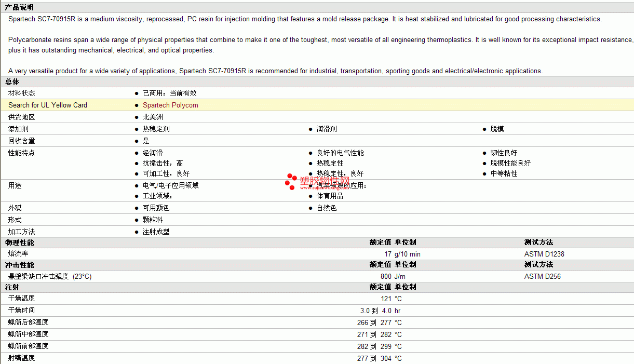Click "测试方法" header in the 物理性能 row
The image size is (634, 364).
coord(538,242)
